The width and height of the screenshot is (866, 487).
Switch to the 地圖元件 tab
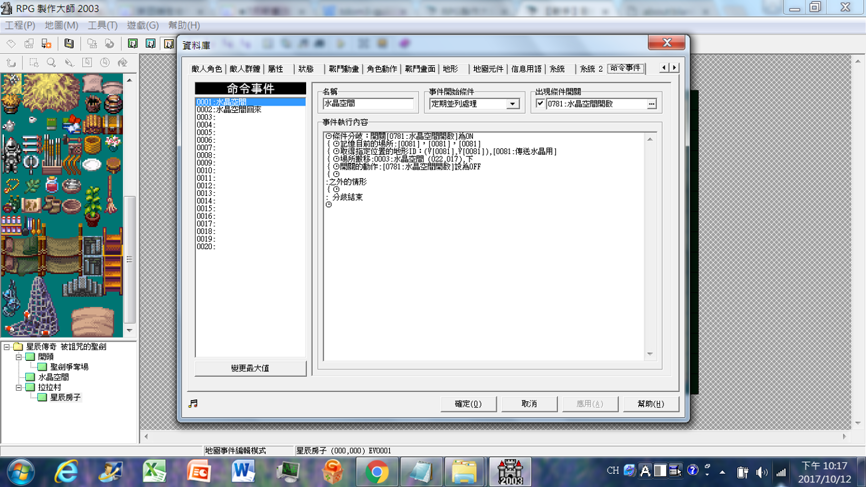[x=488, y=69]
